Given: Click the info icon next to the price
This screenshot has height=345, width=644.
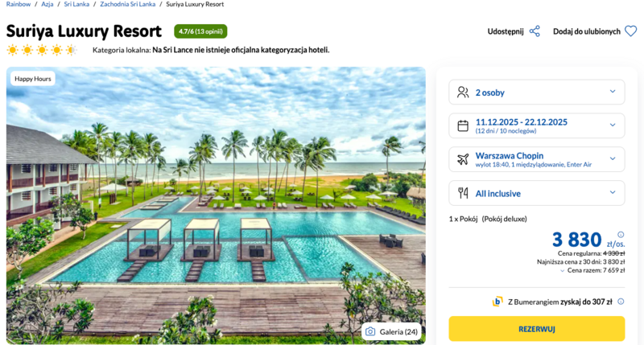Looking at the screenshot, I should click(621, 235).
